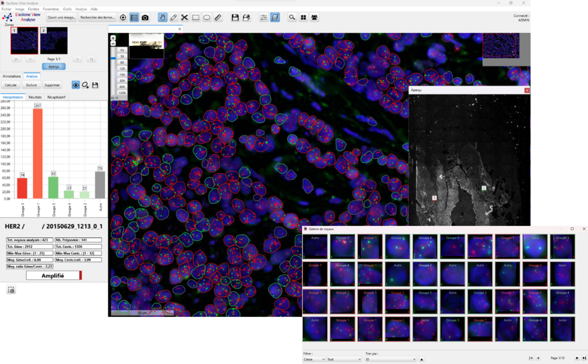
Task: Open the nuclei gallery grid icon
Action: (303, 18)
